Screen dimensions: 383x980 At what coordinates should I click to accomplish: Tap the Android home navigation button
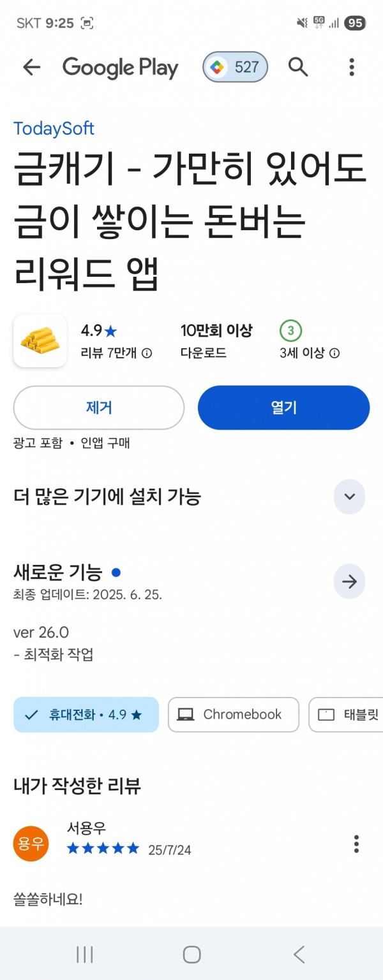(191, 954)
